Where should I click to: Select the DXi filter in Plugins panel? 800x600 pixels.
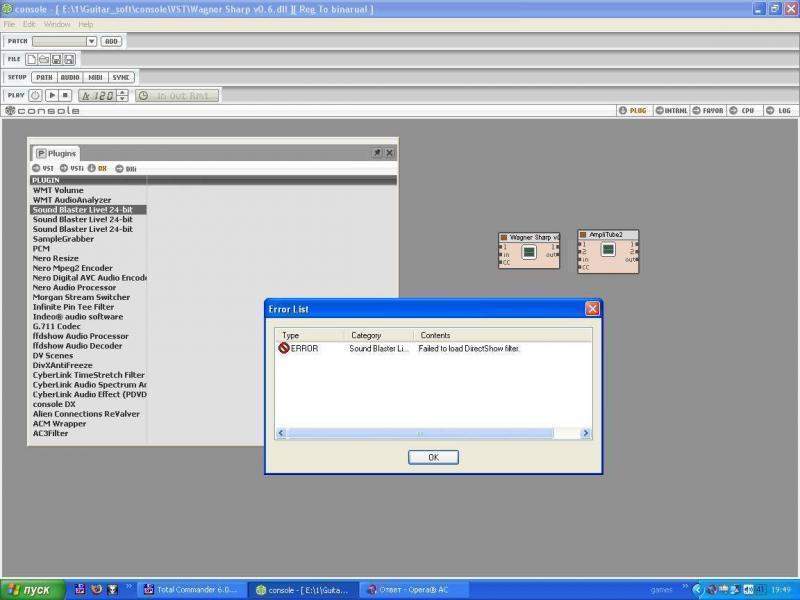(x=126, y=168)
